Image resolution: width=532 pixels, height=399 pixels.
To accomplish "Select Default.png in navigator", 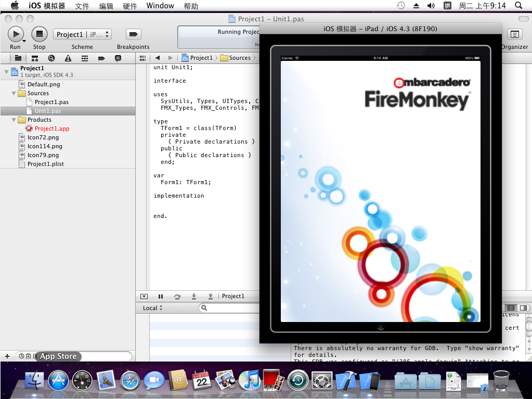I will (x=44, y=84).
